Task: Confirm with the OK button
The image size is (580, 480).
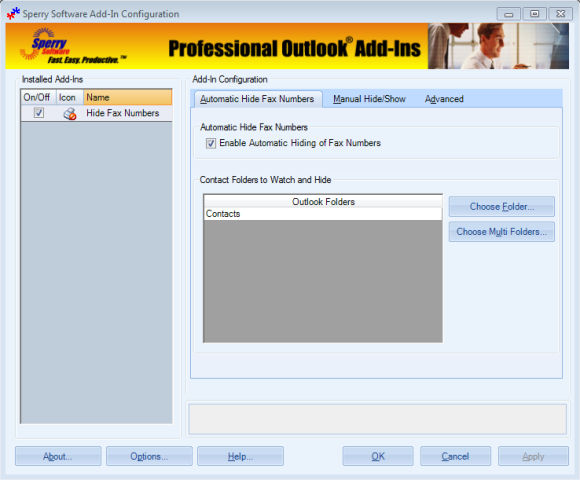Action: (x=378, y=456)
